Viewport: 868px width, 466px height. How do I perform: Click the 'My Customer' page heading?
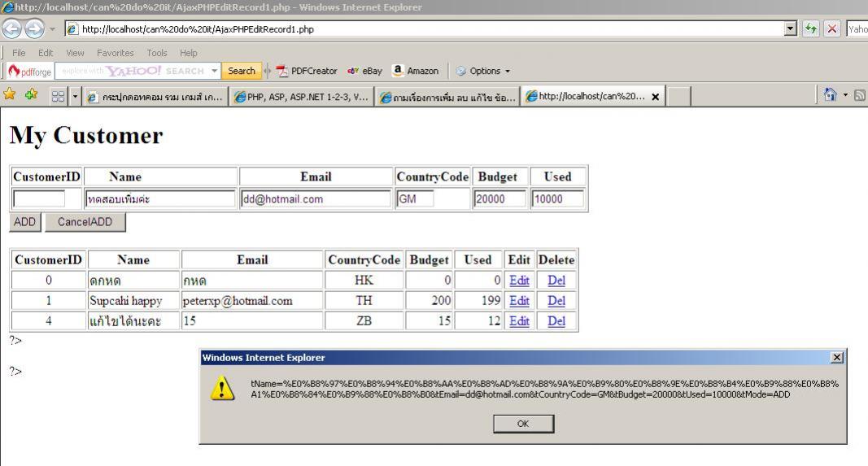(86, 136)
